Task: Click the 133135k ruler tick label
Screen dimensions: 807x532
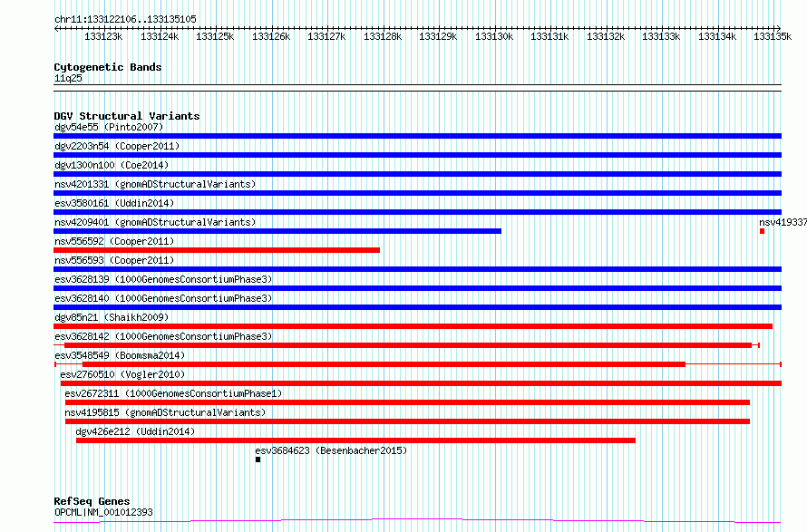Action: click(x=773, y=36)
